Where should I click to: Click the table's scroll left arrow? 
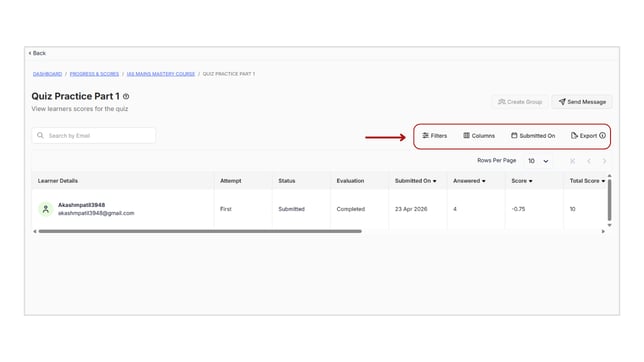(35, 231)
